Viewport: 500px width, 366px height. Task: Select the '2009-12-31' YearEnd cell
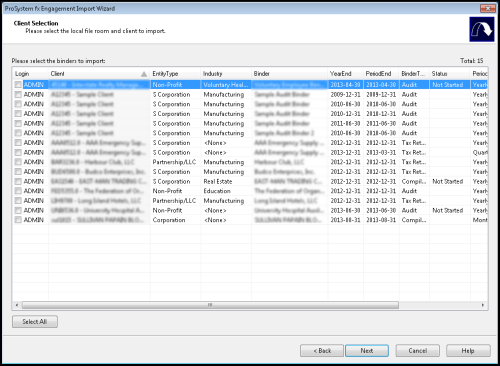click(x=345, y=95)
